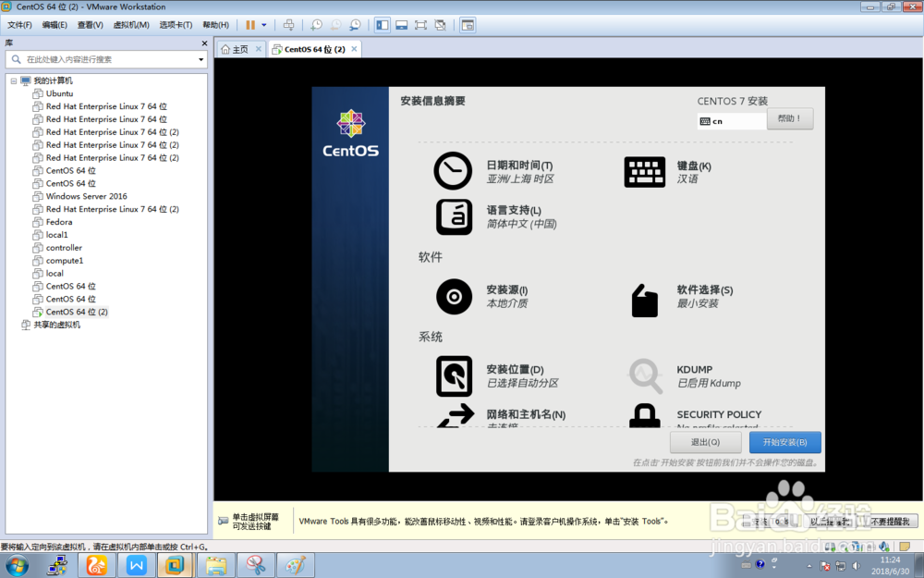Collapse the 我的计算机 tree node
This screenshot has width=924, height=578.
pyautogui.click(x=14, y=80)
